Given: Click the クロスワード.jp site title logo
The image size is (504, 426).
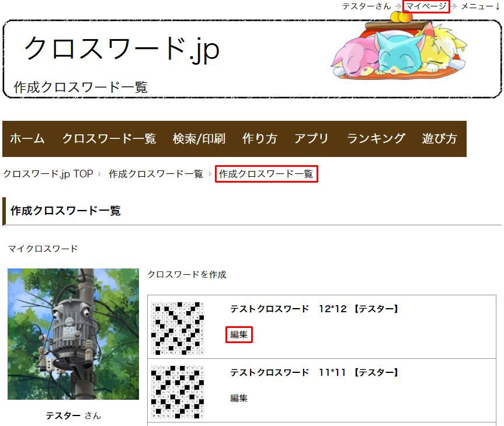Looking at the screenshot, I should (x=122, y=48).
